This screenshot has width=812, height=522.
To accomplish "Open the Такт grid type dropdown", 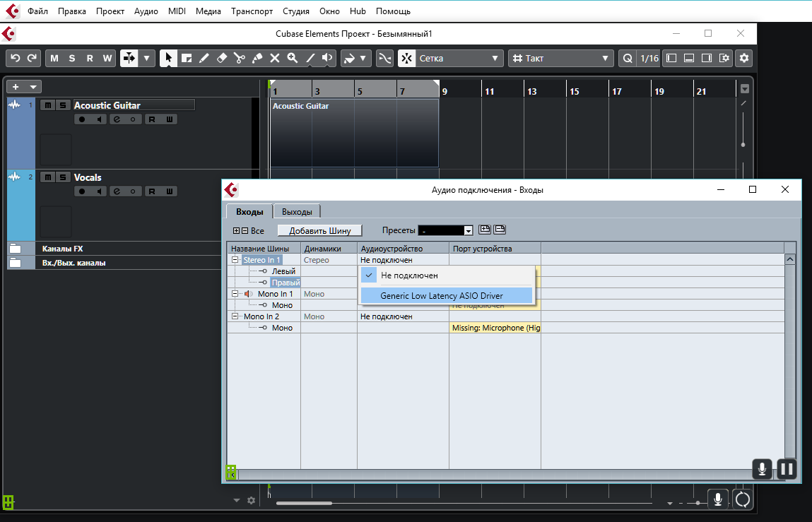I will (561, 58).
